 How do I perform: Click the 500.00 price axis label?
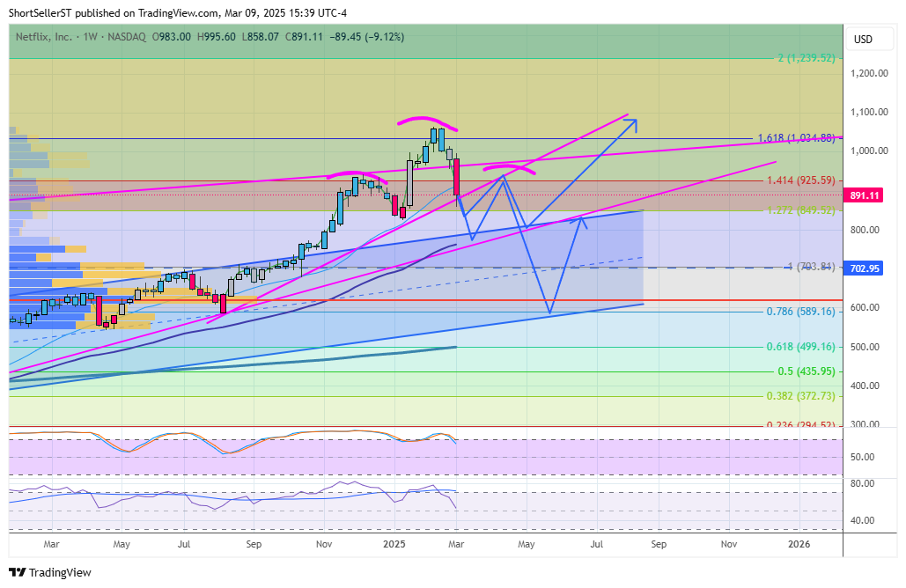point(865,347)
